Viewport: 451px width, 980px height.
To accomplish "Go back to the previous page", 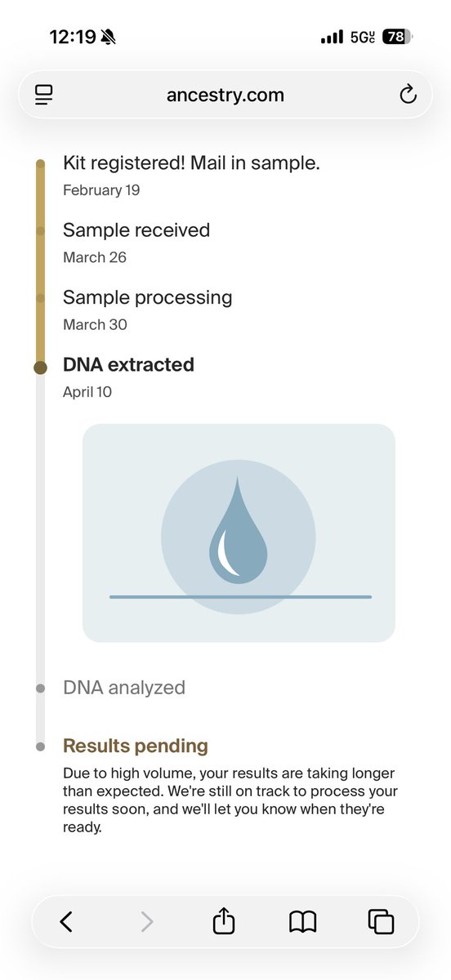I will 66,922.
